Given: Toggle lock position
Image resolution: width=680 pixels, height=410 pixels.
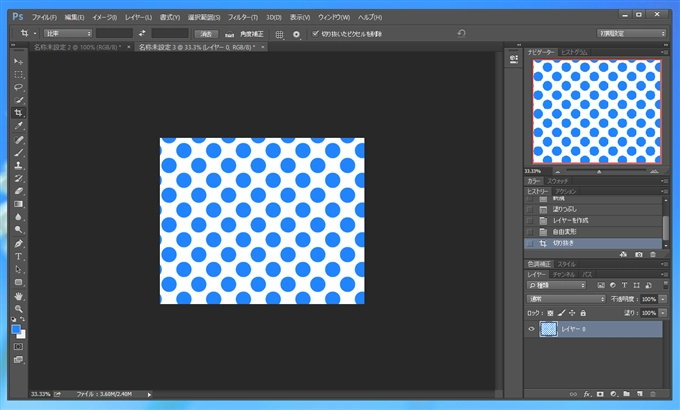Looking at the screenshot, I should pyautogui.click(x=572, y=313).
